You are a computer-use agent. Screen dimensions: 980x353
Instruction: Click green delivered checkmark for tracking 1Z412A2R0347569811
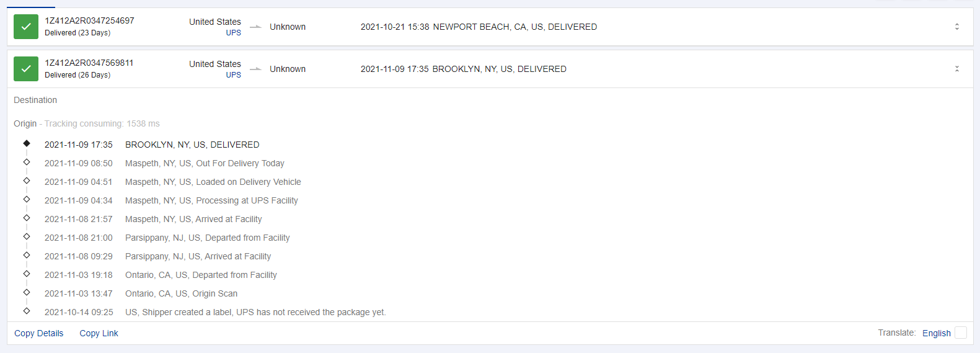(26, 69)
